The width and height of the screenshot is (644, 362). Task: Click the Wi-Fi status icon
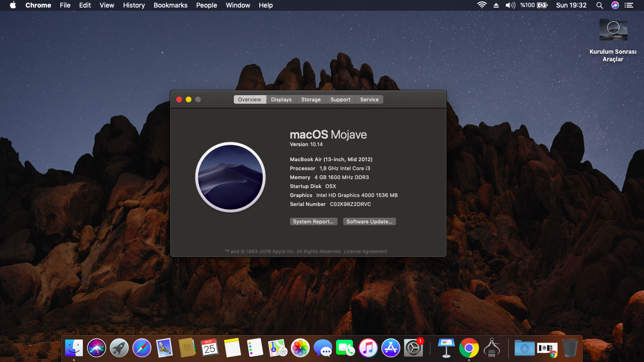[482, 5]
